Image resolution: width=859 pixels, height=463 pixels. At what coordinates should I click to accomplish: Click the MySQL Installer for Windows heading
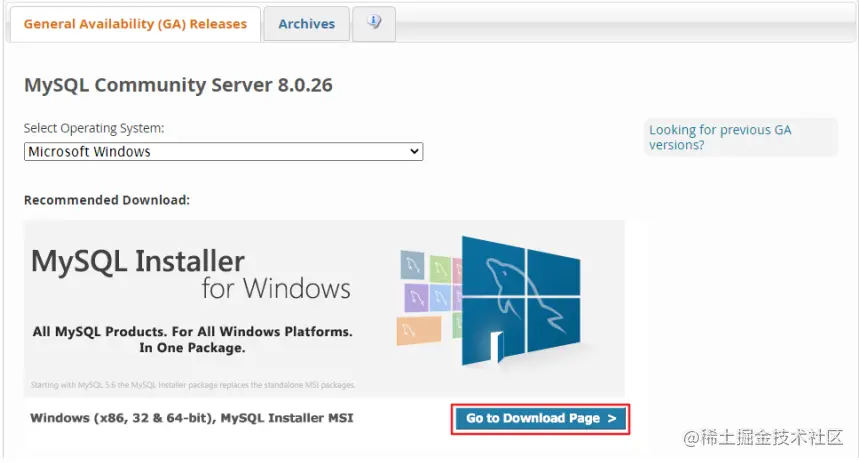(x=191, y=275)
